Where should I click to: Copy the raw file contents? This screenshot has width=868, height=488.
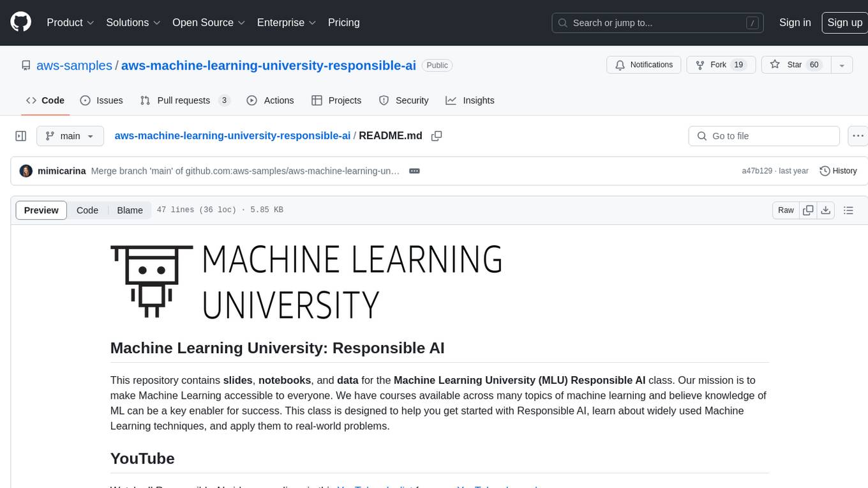coord(808,210)
